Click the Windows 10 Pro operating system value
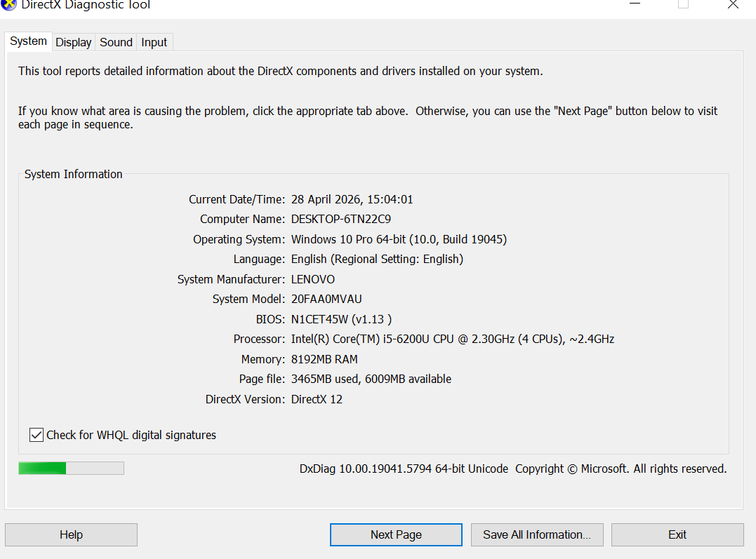 point(399,239)
